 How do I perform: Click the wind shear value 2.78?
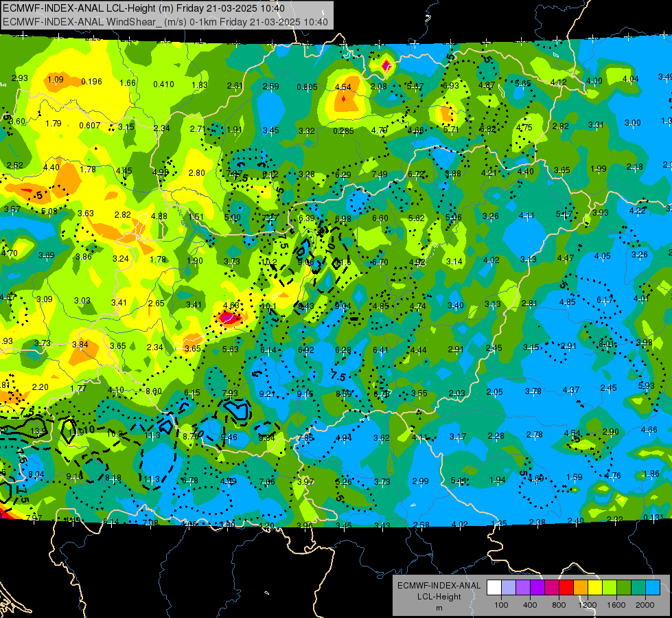(x=535, y=435)
